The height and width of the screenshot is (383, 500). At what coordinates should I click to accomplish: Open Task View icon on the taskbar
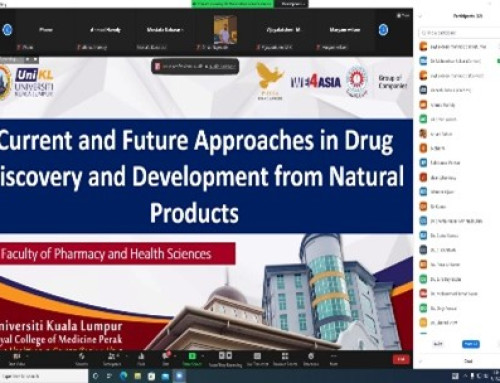[x=109, y=376]
